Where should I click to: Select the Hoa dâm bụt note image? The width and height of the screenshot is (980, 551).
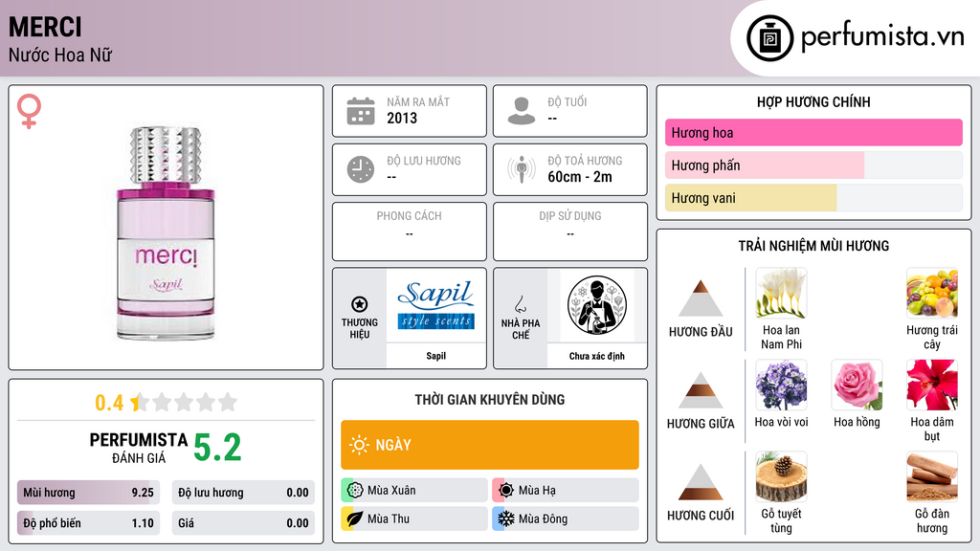click(932, 386)
